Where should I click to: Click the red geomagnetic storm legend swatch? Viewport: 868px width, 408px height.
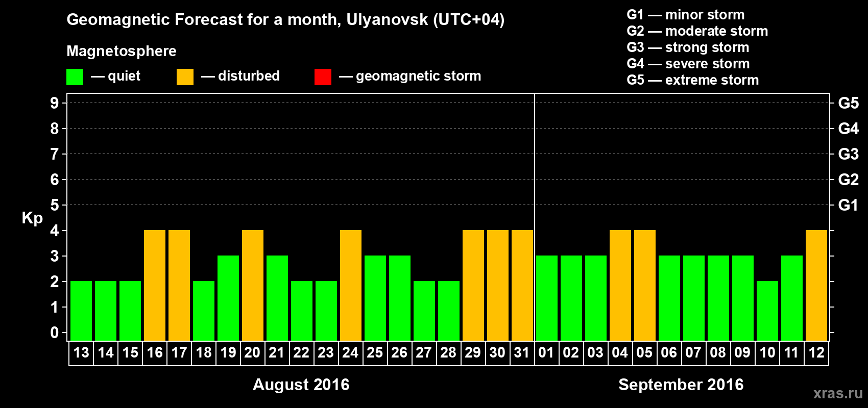coord(323,77)
